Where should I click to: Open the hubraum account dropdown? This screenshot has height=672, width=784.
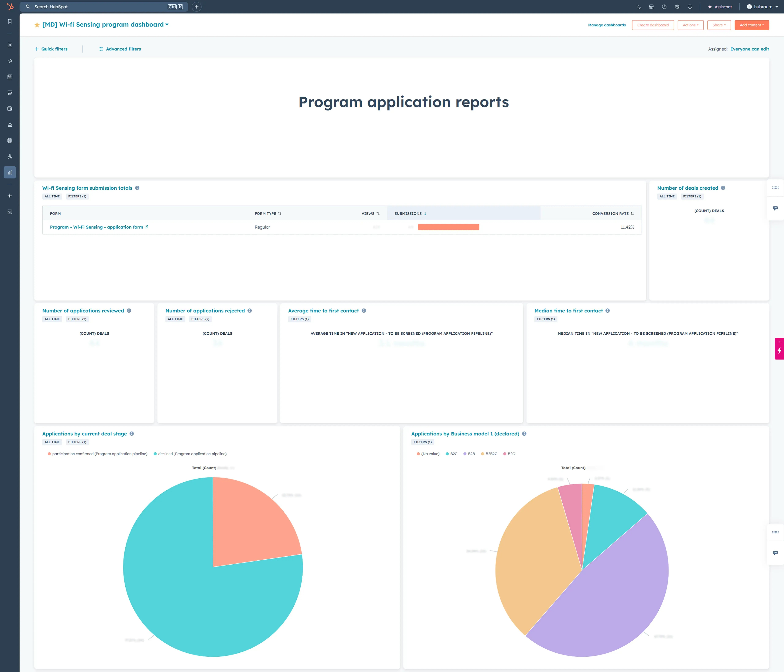[761, 6]
